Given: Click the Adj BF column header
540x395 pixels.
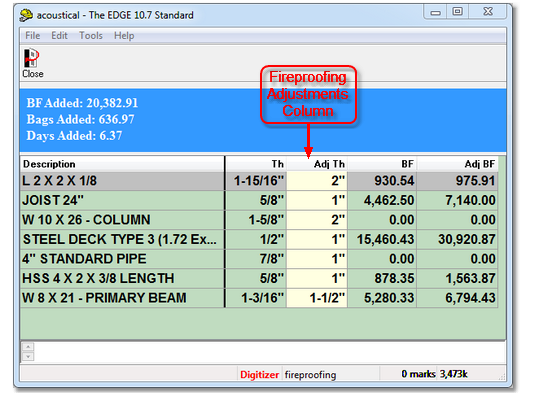Looking at the screenshot, I should 457,164.
